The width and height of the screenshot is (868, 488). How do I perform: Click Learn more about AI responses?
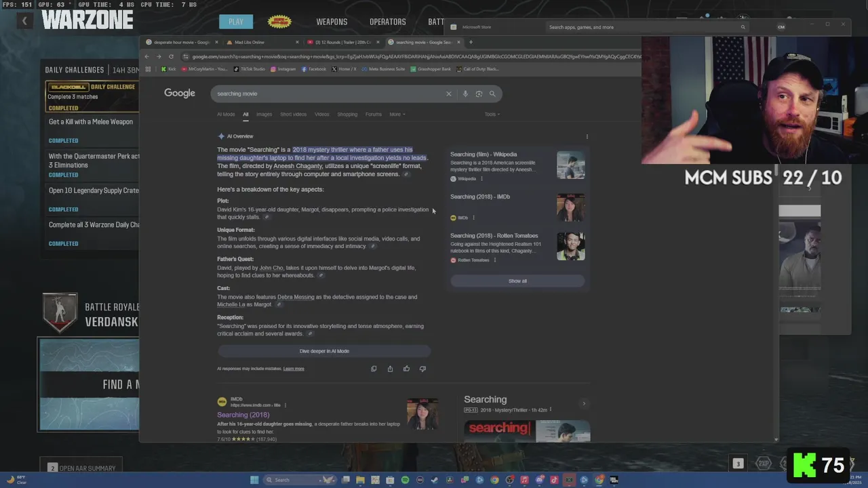(x=294, y=369)
